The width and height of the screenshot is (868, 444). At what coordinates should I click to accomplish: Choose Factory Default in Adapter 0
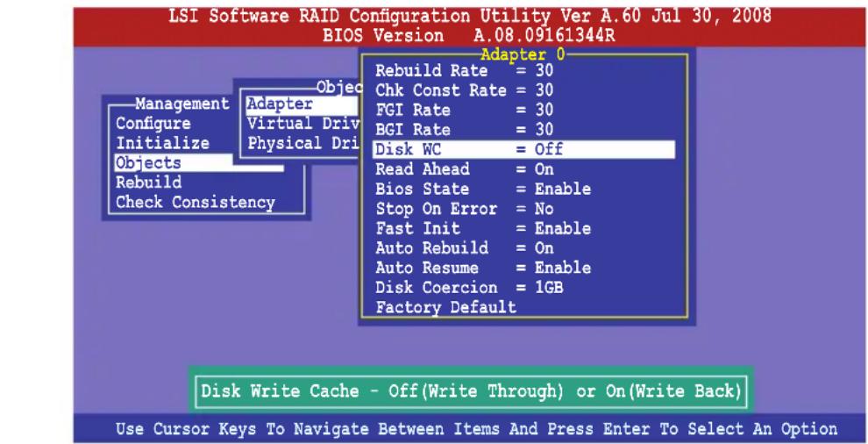(x=445, y=307)
